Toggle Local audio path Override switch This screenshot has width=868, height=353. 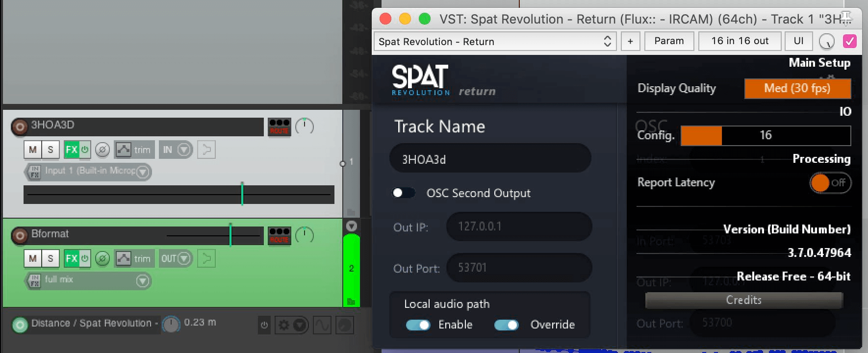click(x=507, y=325)
